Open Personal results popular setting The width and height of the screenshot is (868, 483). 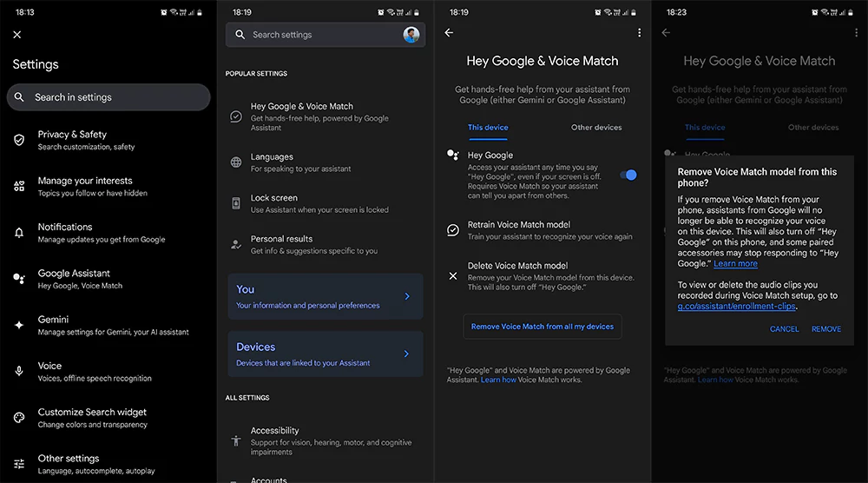[x=325, y=244]
